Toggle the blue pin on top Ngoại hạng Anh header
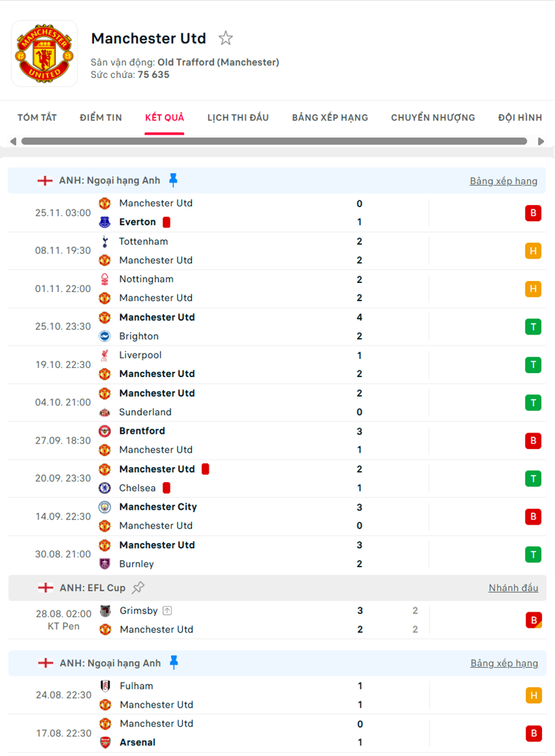Image resolution: width=555 pixels, height=756 pixels. coord(173,180)
